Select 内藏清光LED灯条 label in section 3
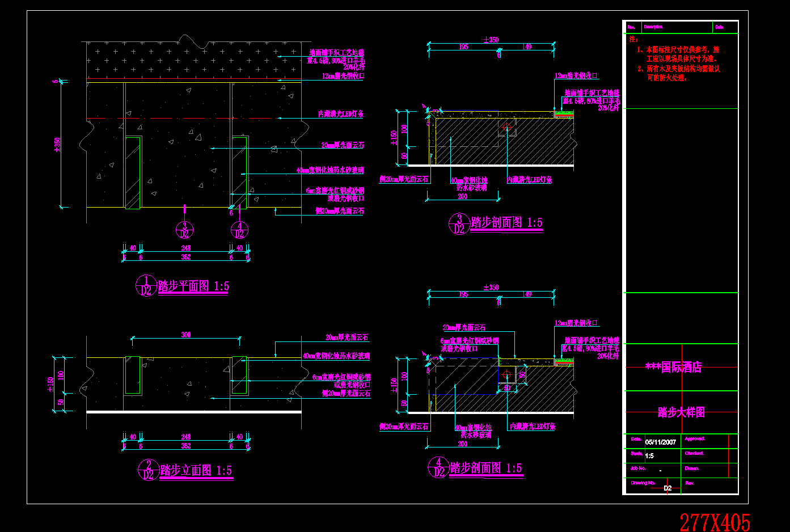 click(x=530, y=180)
